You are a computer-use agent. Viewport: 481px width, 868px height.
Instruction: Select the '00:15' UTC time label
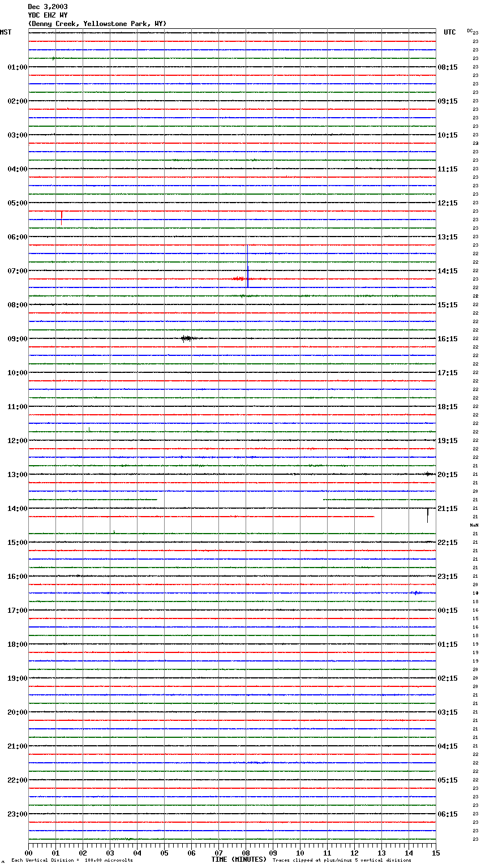click(x=448, y=611)
